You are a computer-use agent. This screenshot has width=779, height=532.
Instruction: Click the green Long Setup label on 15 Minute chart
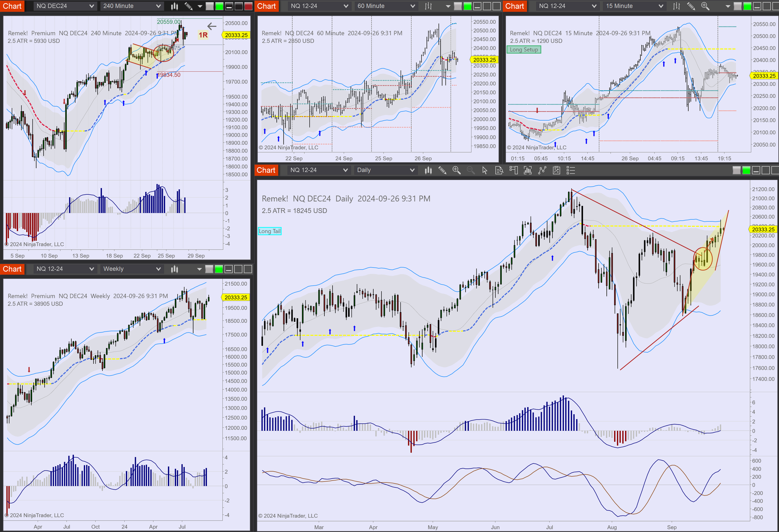coord(523,50)
